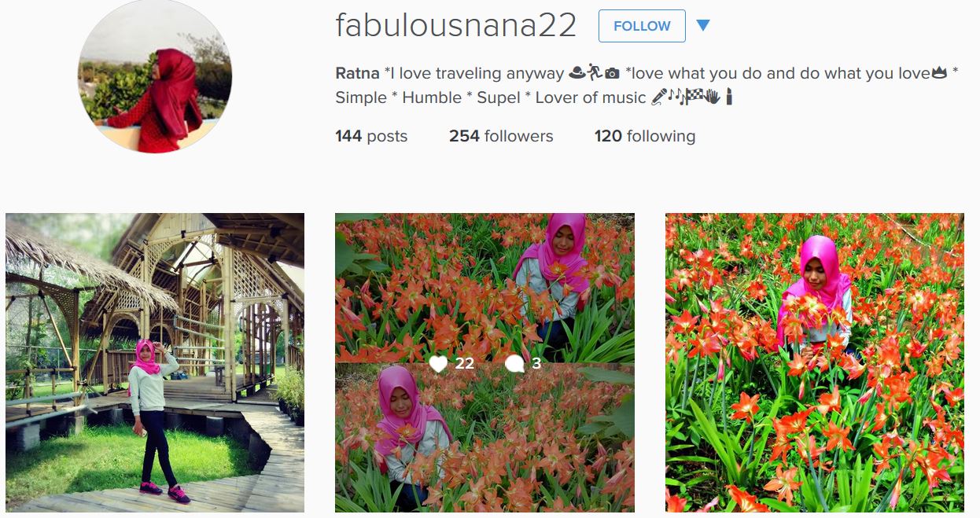Open the middle orange flowers collage post
Image resolution: width=980 pixels, height=518 pixels.
click(484, 362)
